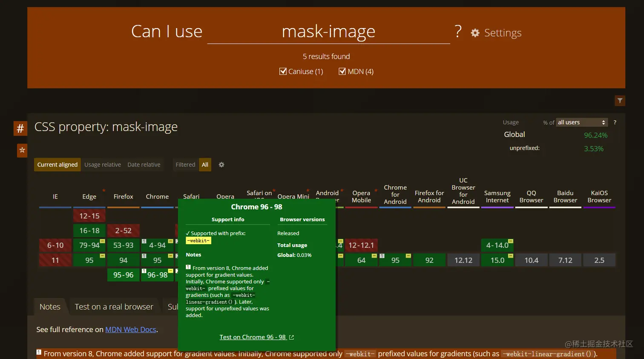Select Firefox for Android 92 cell

point(429,260)
